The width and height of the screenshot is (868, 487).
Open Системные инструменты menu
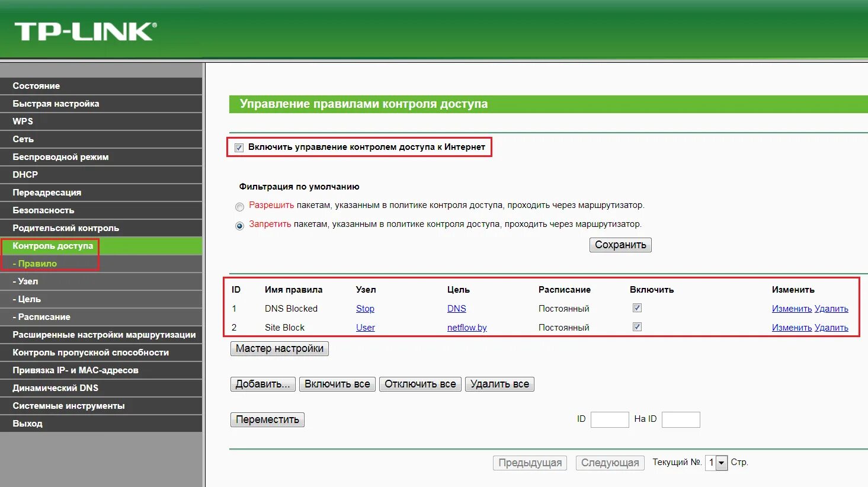[101, 406]
